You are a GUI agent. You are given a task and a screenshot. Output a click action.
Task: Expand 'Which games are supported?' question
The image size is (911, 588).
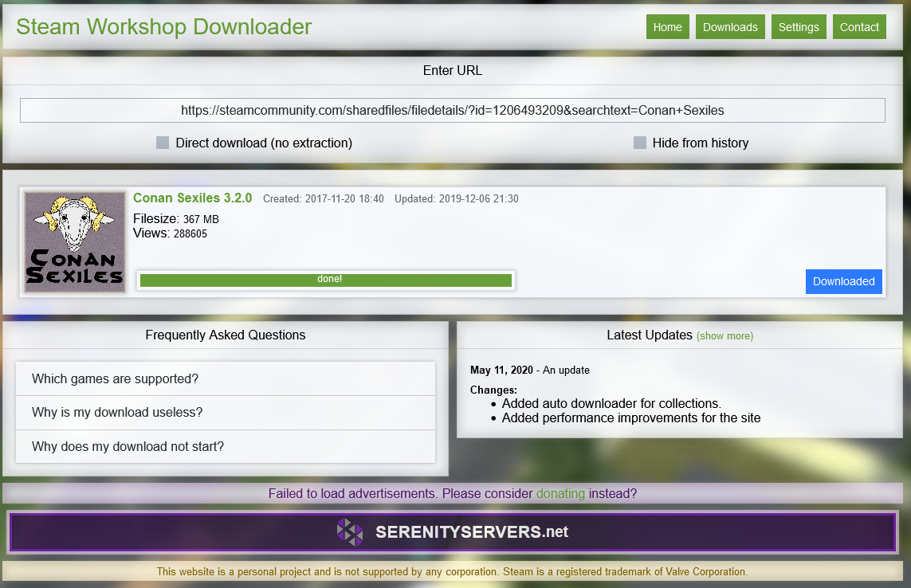[x=226, y=378]
